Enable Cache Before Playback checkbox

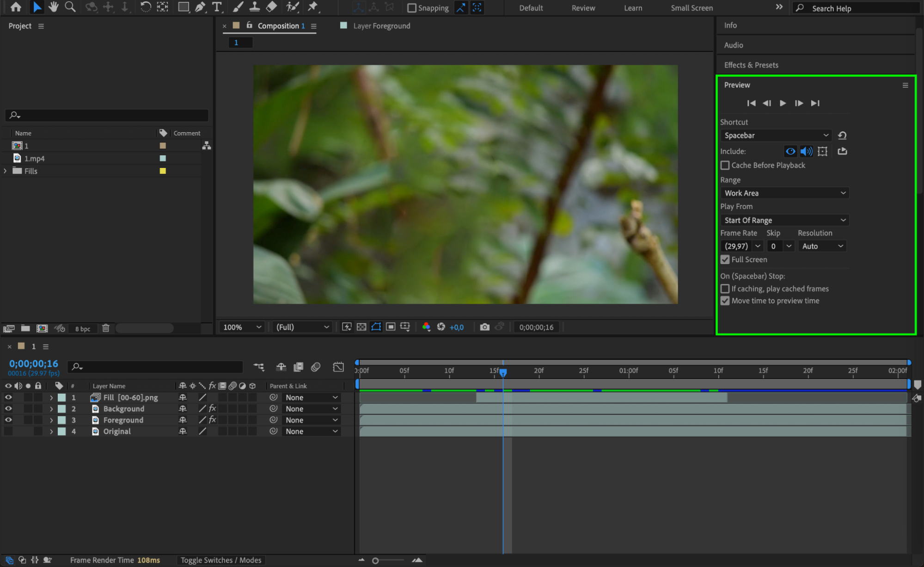pyautogui.click(x=725, y=165)
